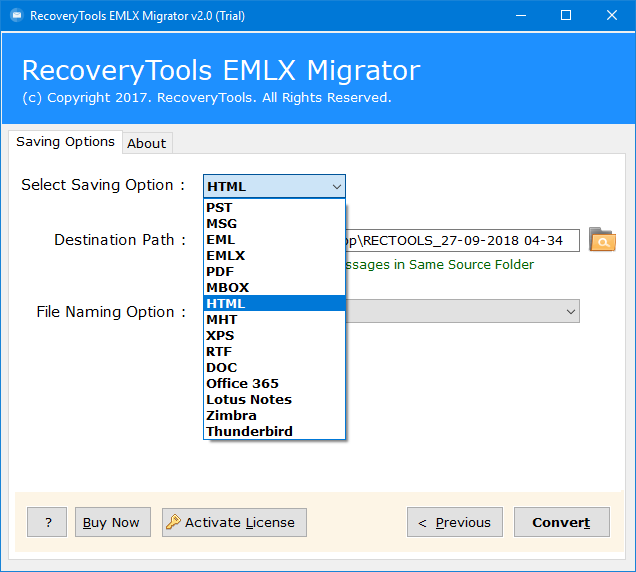Click the green Same Source Folder text
This screenshot has height=572, width=636.
tap(440, 264)
